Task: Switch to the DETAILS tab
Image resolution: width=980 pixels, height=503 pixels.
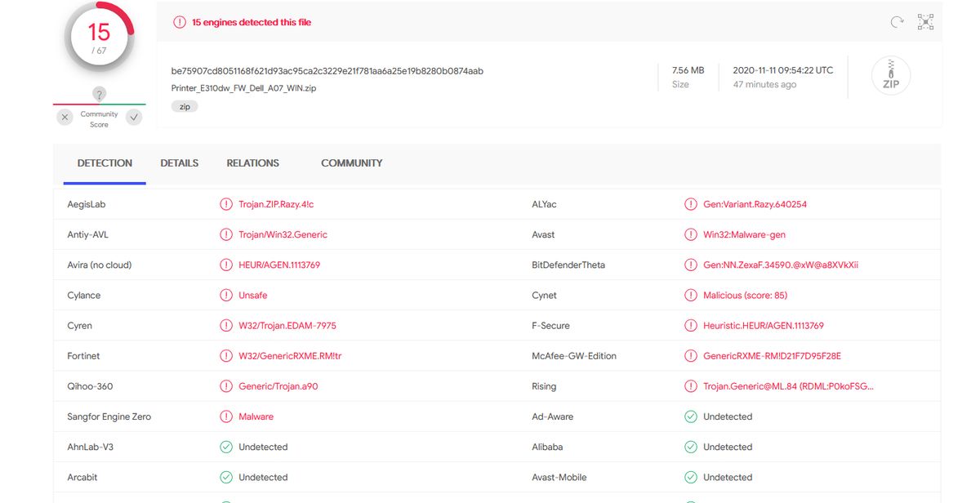Action: 179,163
